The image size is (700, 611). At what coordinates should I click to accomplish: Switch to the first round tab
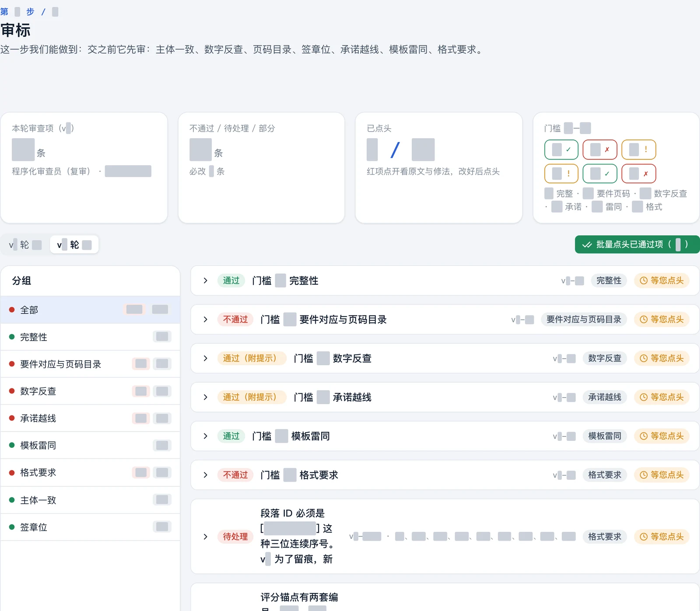tap(25, 245)
